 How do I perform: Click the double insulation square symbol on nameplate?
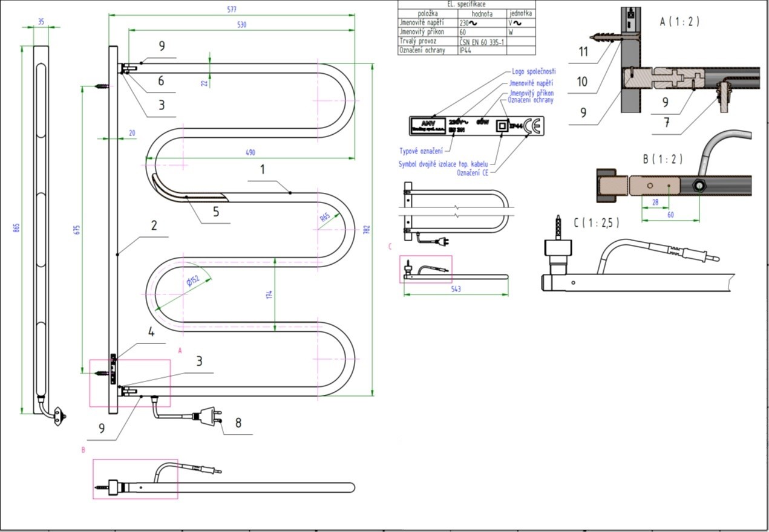501,126
